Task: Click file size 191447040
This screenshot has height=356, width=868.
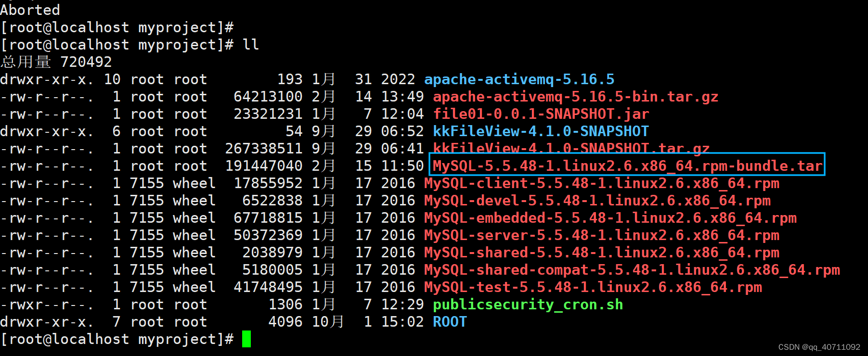Action: [x=264, y=166]
